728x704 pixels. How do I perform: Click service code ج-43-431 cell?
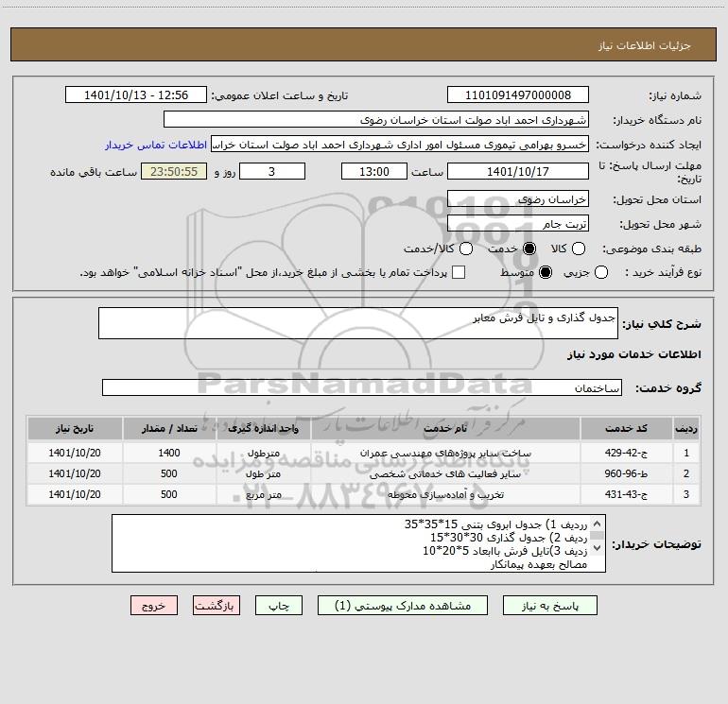[x=626, y=495]
